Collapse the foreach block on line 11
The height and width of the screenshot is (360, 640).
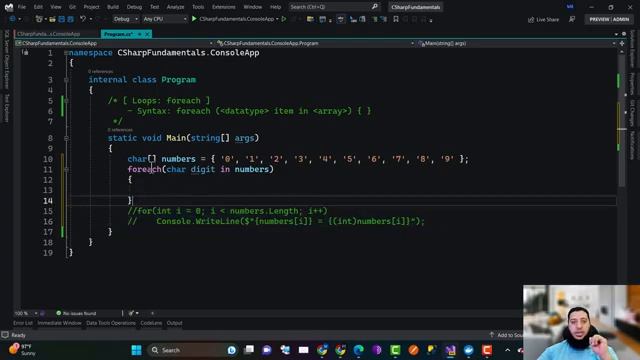pyautogui.click(x=66, y=169)
